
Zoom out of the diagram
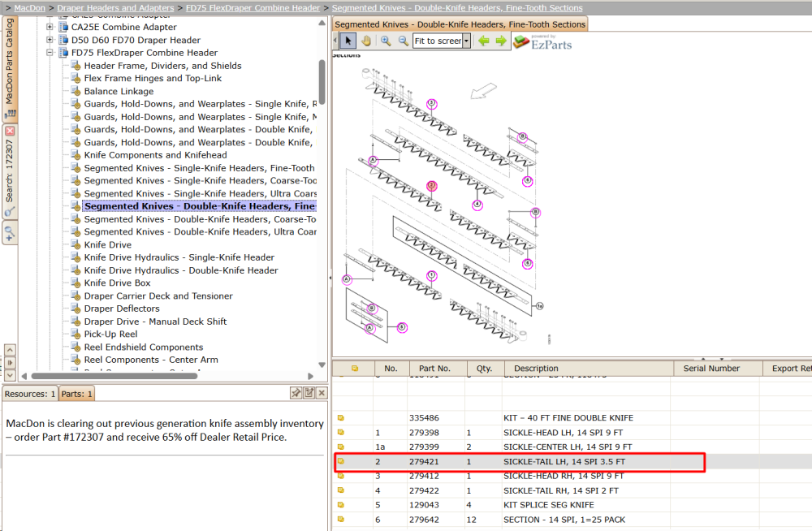(404, 41)
